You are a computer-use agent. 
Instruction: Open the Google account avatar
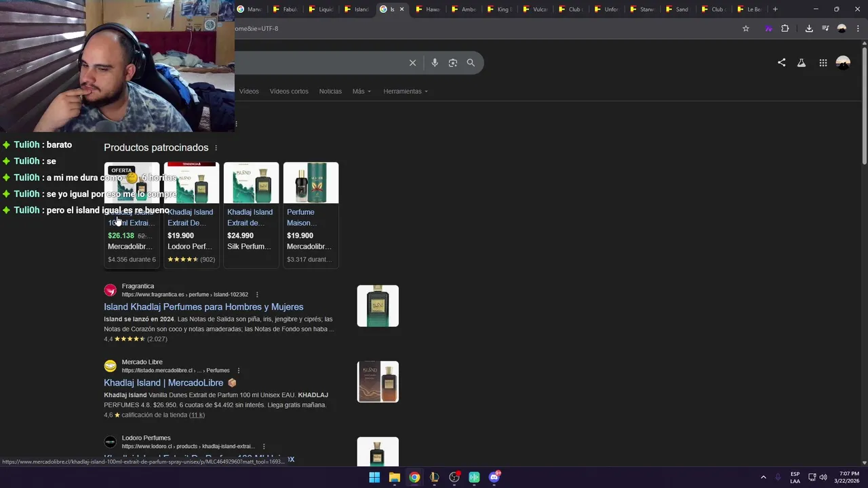843,62
